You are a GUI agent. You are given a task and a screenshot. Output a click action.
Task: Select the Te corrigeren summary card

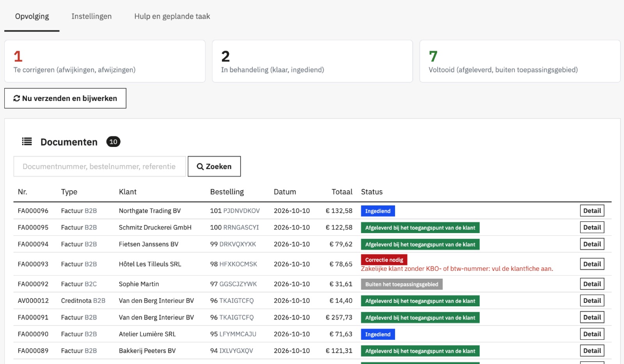point(105,61)
